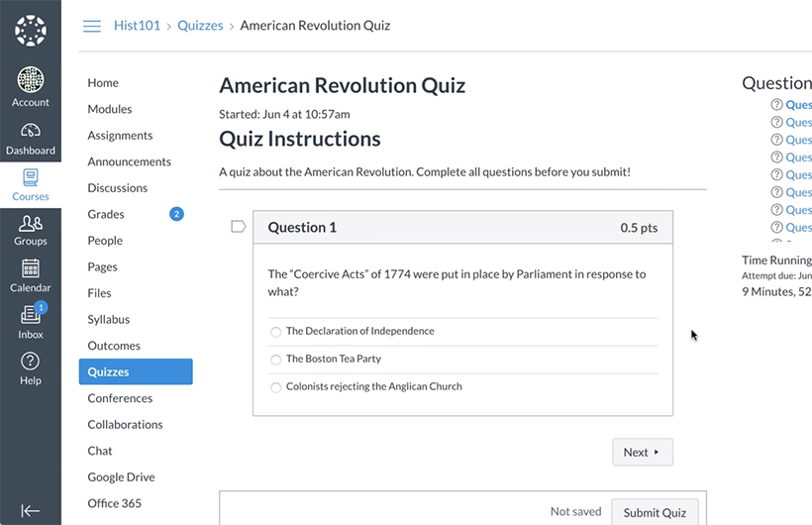This screenshot has width=812, height=525.
Task: Toggle the course menu hamburger button
Action: 92,26
